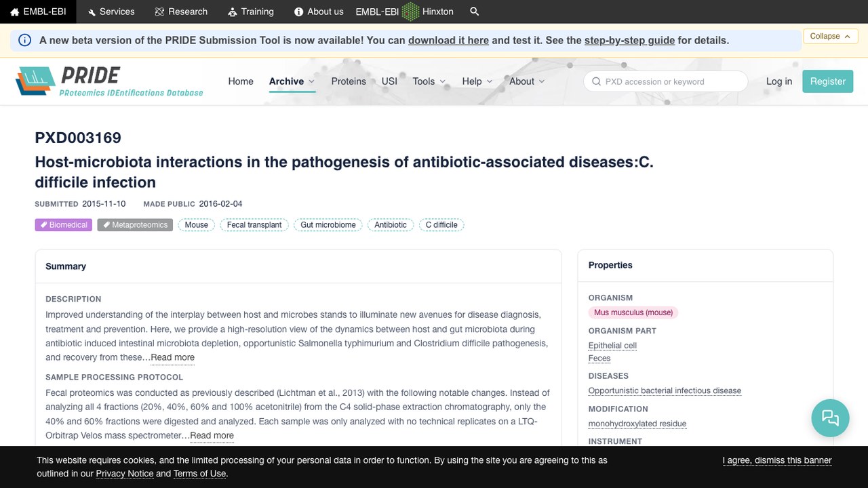
Task: Click the EMBL-EBI Hinxton hexagon logo
Action: [410, 12]
